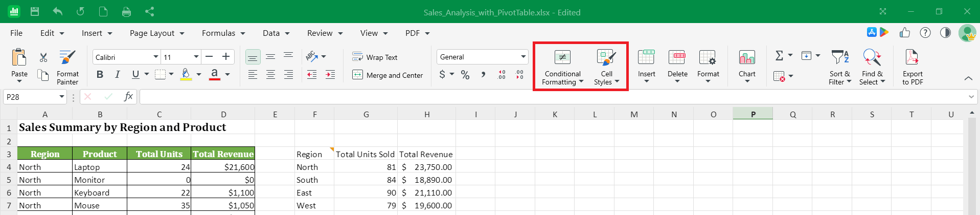Viewport: 980px width, 215px height.
Task: Open the Data menu
Action: click(276, 33)
